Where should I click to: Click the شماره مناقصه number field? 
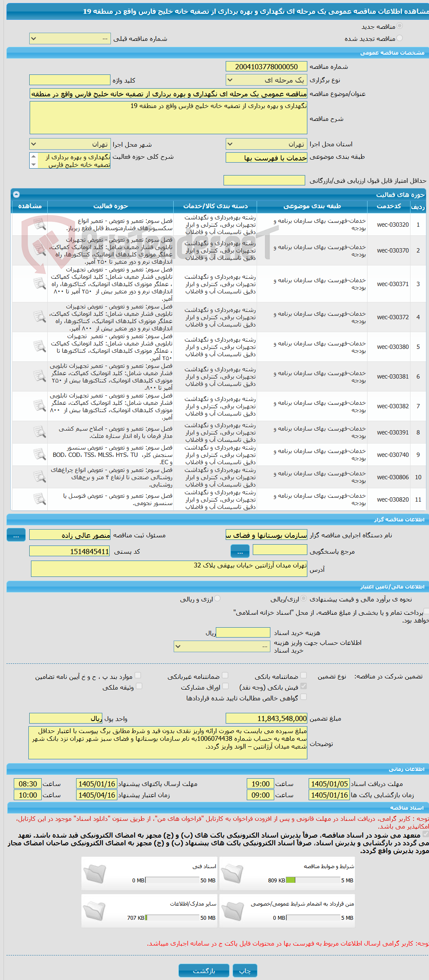click(x=266, y=67)
